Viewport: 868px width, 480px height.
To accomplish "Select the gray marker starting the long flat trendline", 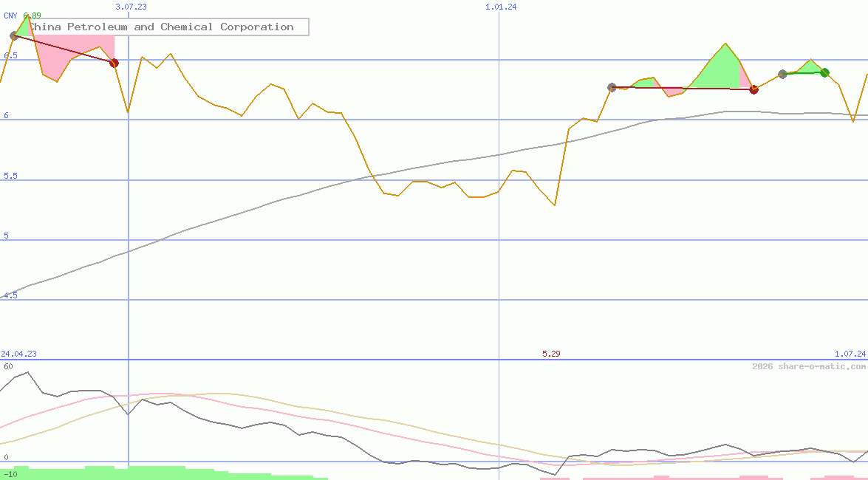I will 611,87.
